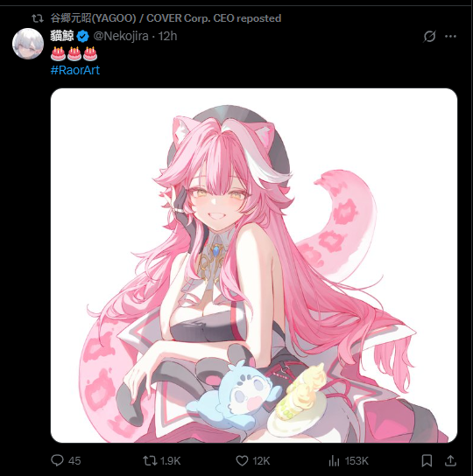Click the blue verified badge
The height and width of the screenshot is (476, 473).
click(82, 37)
